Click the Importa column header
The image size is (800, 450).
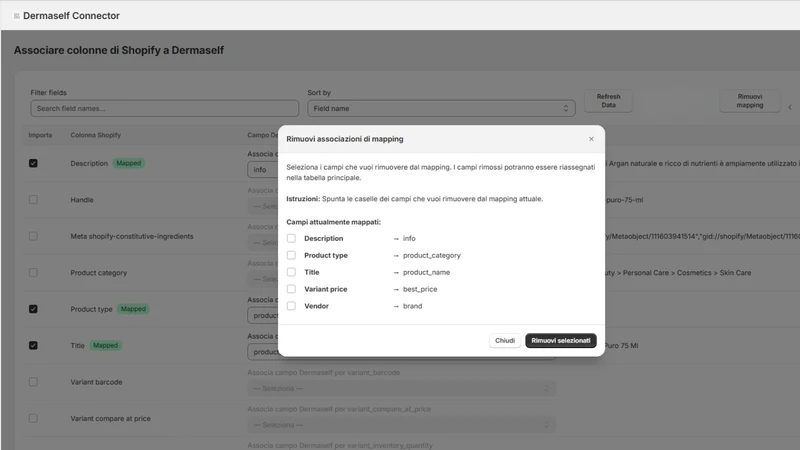coord(40,135)
